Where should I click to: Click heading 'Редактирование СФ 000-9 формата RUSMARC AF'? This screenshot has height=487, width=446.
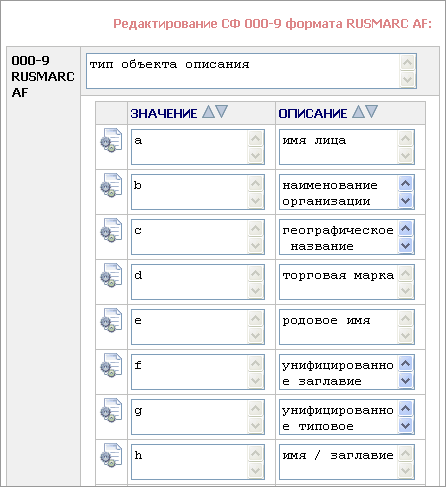272,24
